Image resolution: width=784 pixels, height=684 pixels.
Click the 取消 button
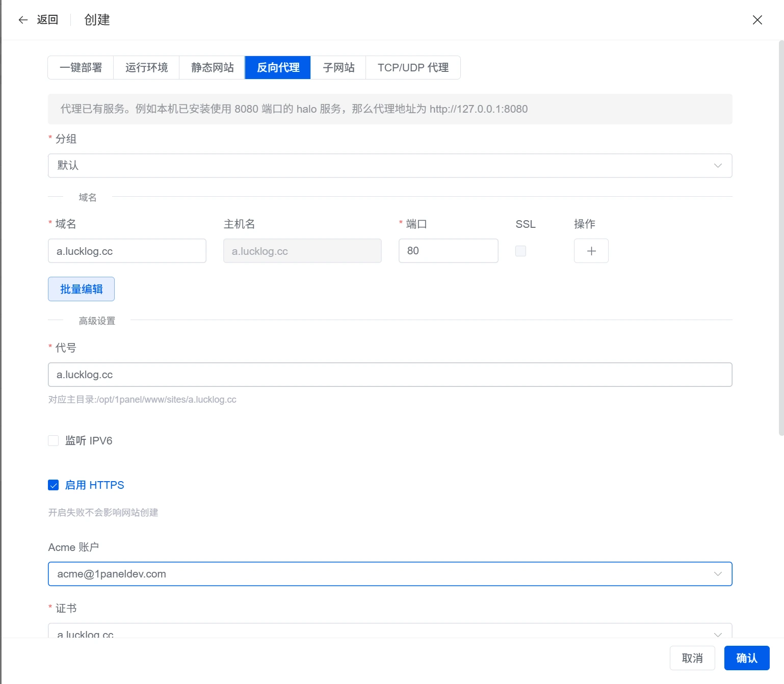692,658
